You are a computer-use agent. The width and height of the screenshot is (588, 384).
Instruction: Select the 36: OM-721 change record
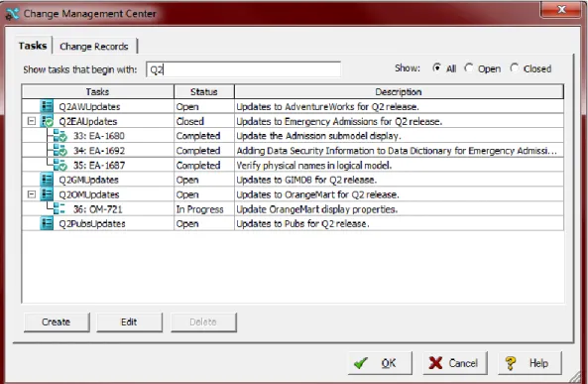[x=98, y=209]
